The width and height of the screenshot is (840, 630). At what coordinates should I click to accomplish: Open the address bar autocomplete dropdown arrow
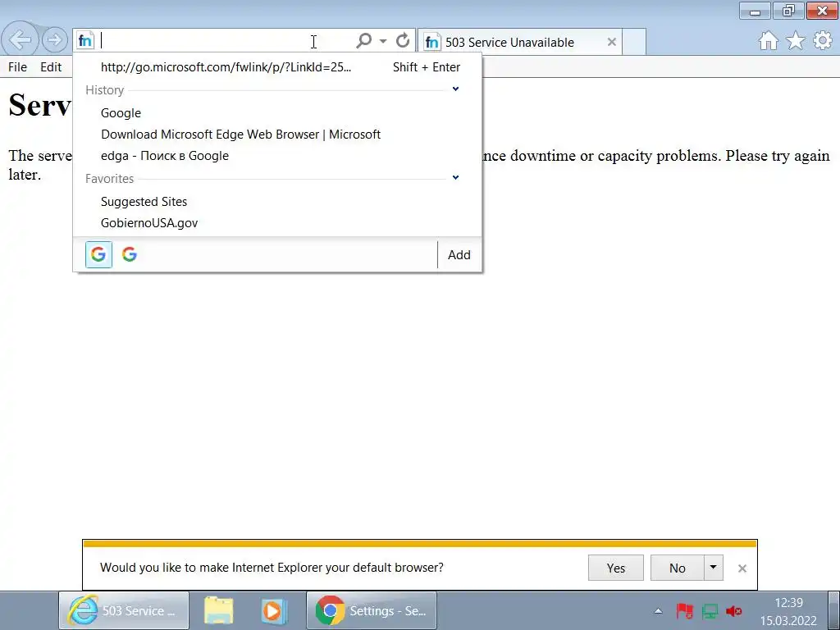click(x=383, y=41)
